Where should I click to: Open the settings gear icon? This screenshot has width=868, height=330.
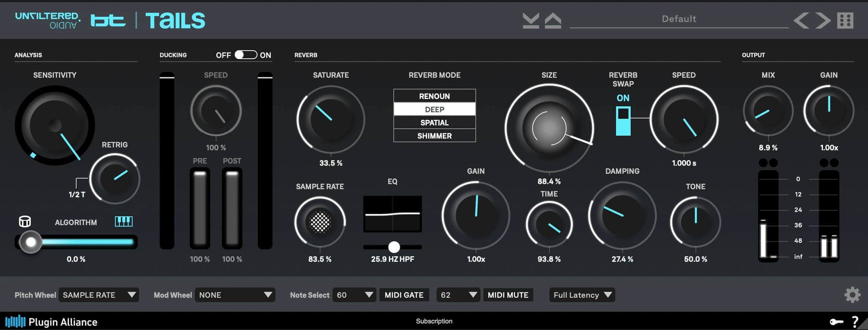pos(852,295)
